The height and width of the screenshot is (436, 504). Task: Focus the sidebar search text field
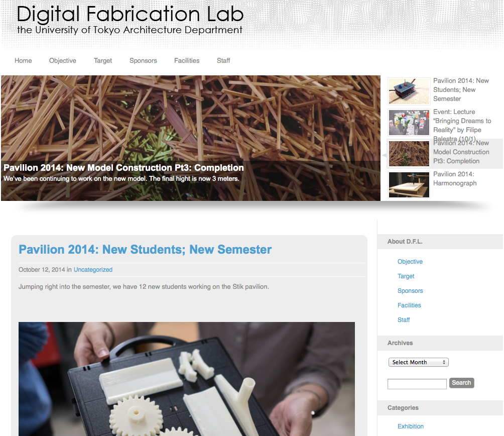417,384
